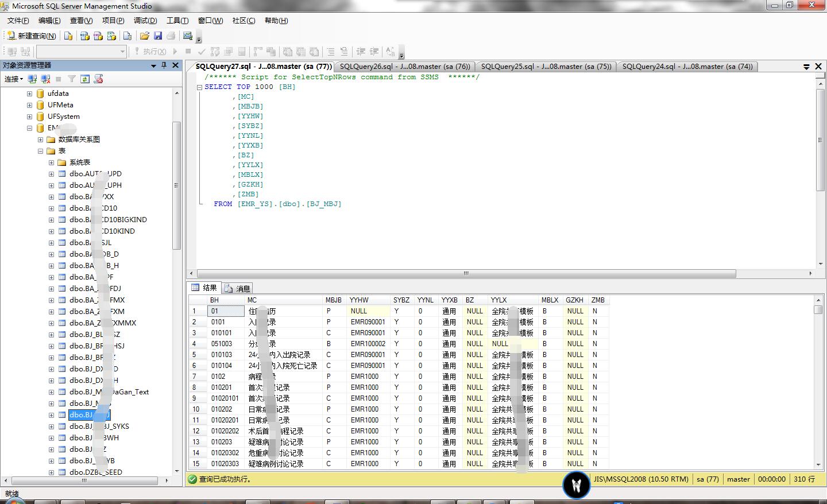Expand the ufdata database node
The image size is (827, 504).
tap(29, 93)
